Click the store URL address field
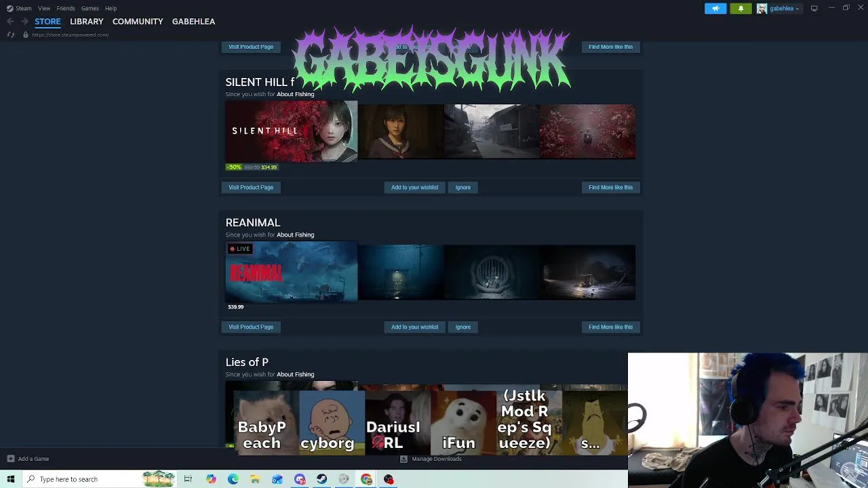 (x=70, y=35)
